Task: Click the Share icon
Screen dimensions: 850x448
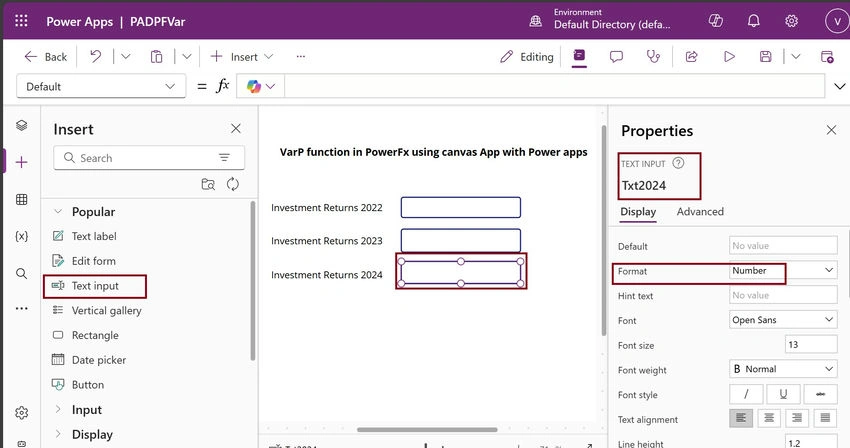Action: (691, 56)
